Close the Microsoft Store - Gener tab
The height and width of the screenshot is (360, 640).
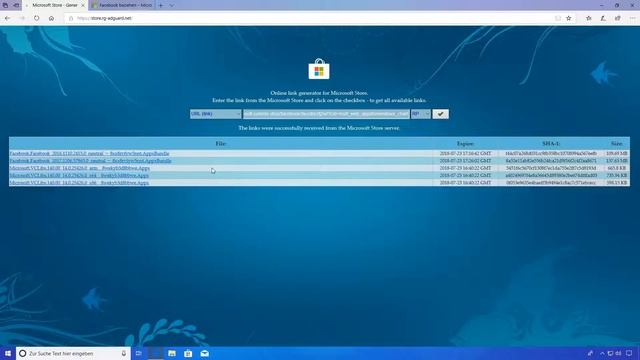point(83,5)
